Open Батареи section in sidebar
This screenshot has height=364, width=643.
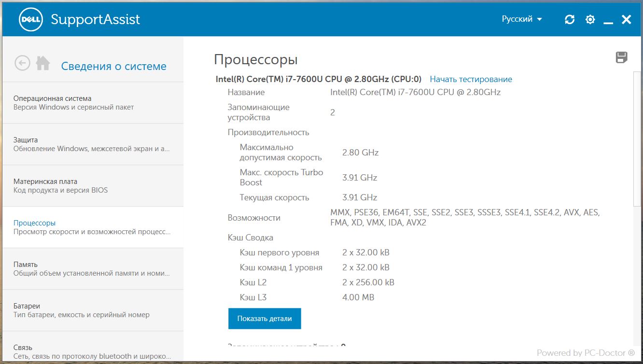pyautogui.click(x=93, y=310)
